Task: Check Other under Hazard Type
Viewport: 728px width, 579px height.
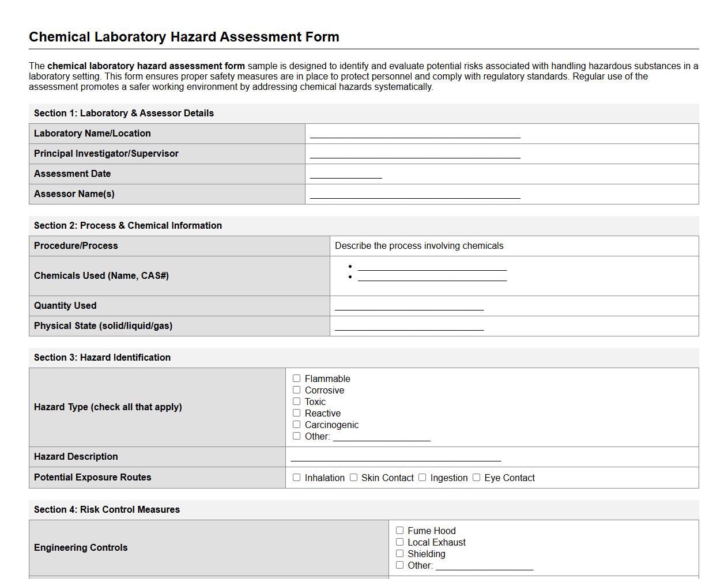Action: tap(297, 436)
